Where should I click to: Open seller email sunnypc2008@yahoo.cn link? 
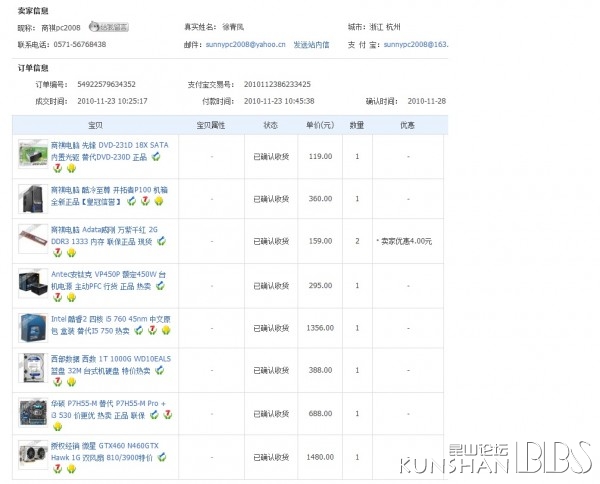(246, 44)
